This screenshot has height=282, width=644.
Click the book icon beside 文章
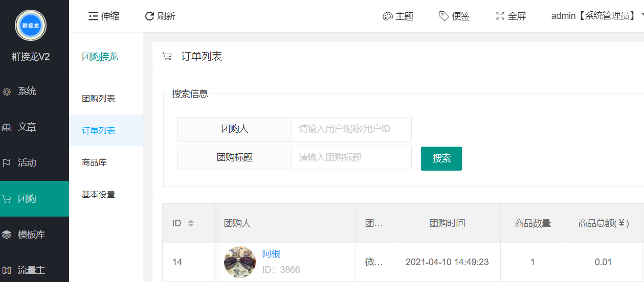(7, 128)
